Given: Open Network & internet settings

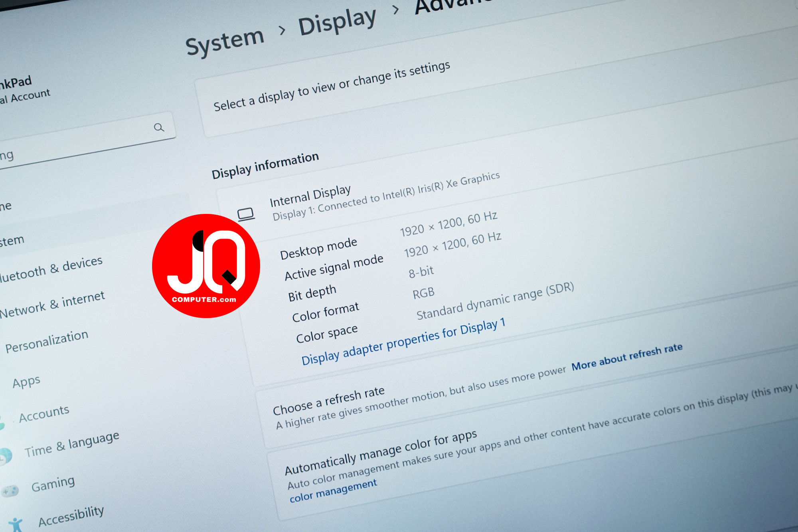Looking at the screenshot, I should pos(52,304).
